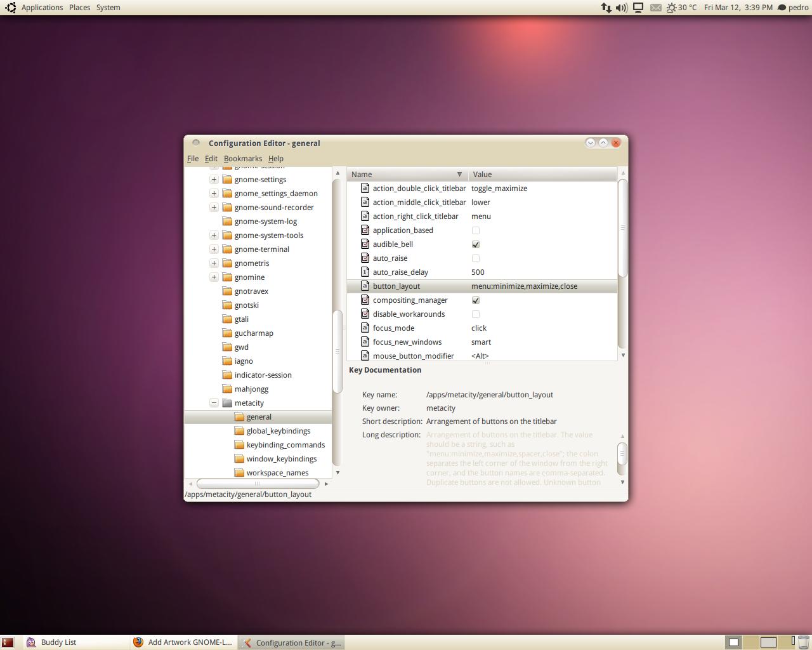Screen dimensions: 812x650
Task: Select the workspace_names tree item
Action: click(277, 473)
